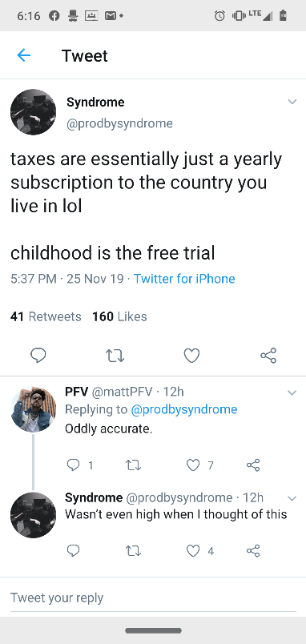Retweet Syndrome's 'Wasn't even high' reply
Screen dimensions: 306x644
[132, 551]
